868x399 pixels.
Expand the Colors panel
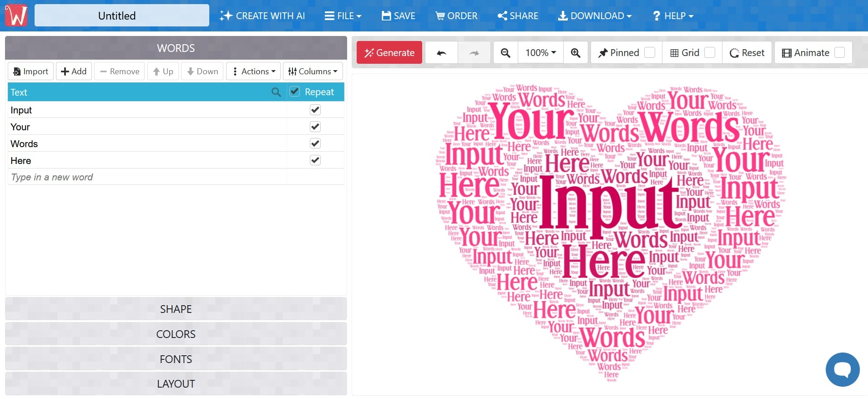176,334
